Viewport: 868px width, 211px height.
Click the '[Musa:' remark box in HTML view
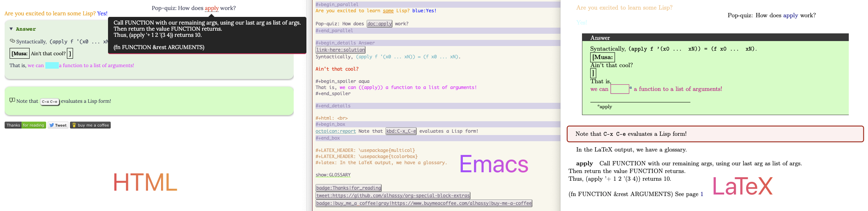pyautogui.click(x=20, y=54)
